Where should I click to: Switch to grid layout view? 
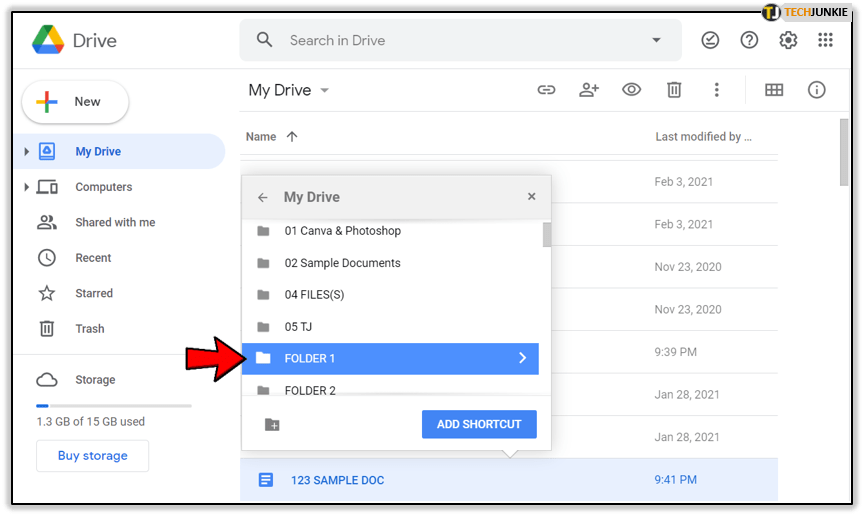pos(774,90)
